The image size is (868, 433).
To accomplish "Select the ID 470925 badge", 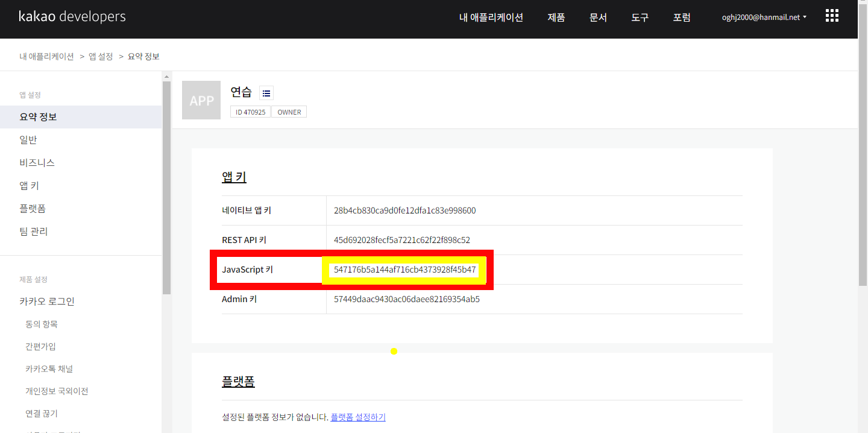I will pyautogui.click(x=250, y=112).
